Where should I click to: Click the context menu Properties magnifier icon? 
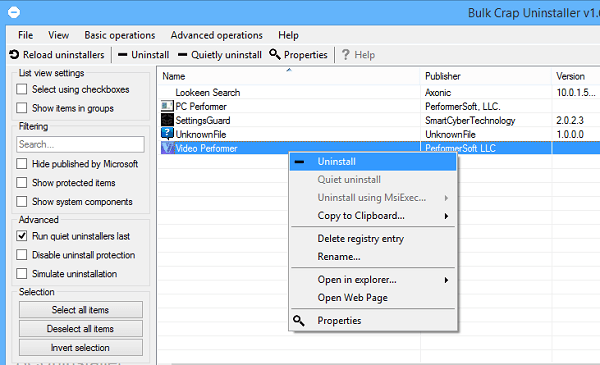tap(299, 321)
